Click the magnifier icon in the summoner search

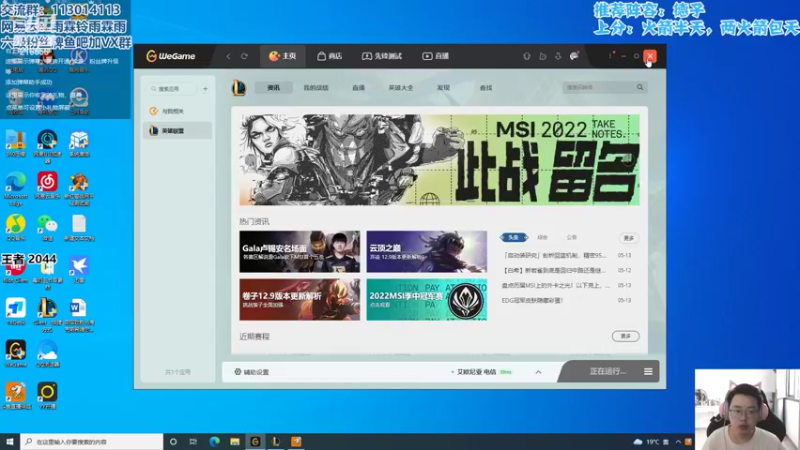(x=640, y=87)
